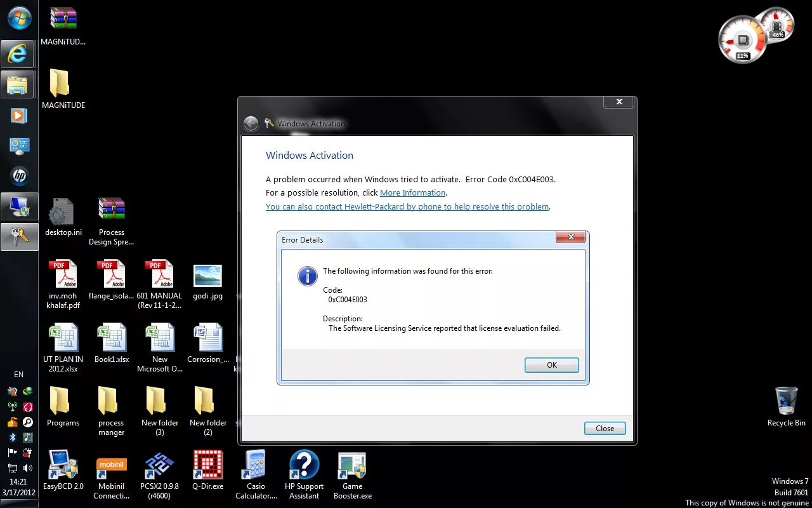The width and height of the screenshot is (812, 508).
Task: Launch Q-Dir.exe shortcut
Action: tap(208, 471)
